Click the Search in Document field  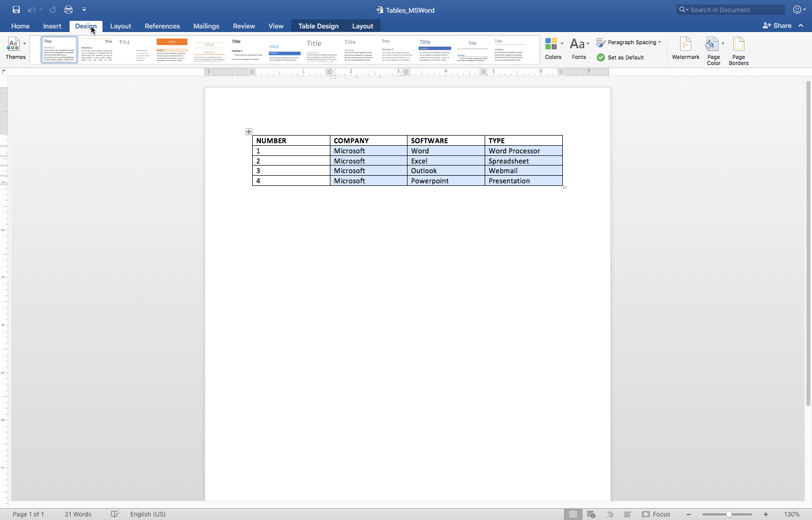tap(731, 10)
